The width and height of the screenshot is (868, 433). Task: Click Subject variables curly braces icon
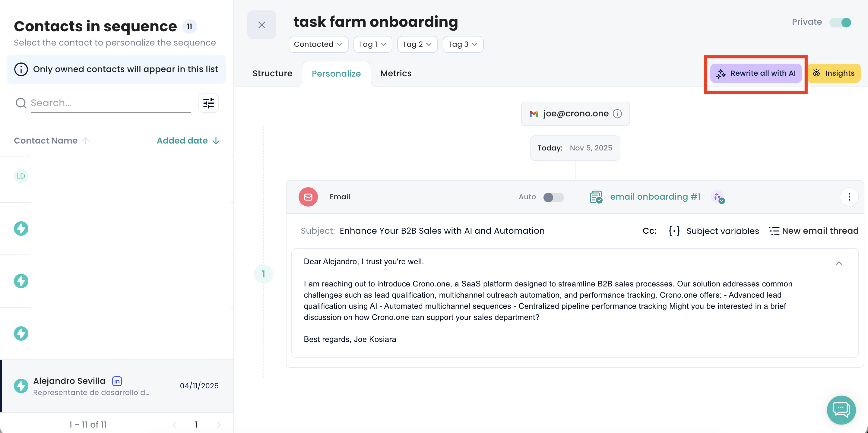click(674, 231)
